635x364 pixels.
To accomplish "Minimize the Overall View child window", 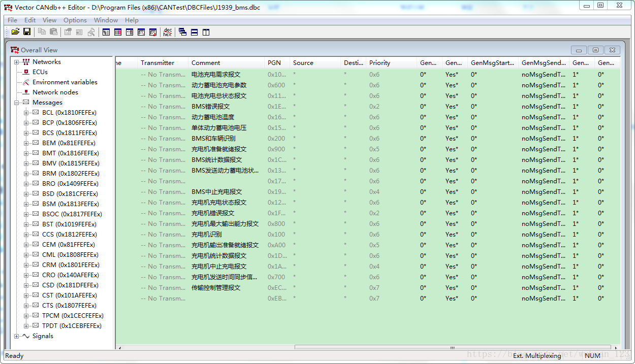I will [x=579, y=50].
